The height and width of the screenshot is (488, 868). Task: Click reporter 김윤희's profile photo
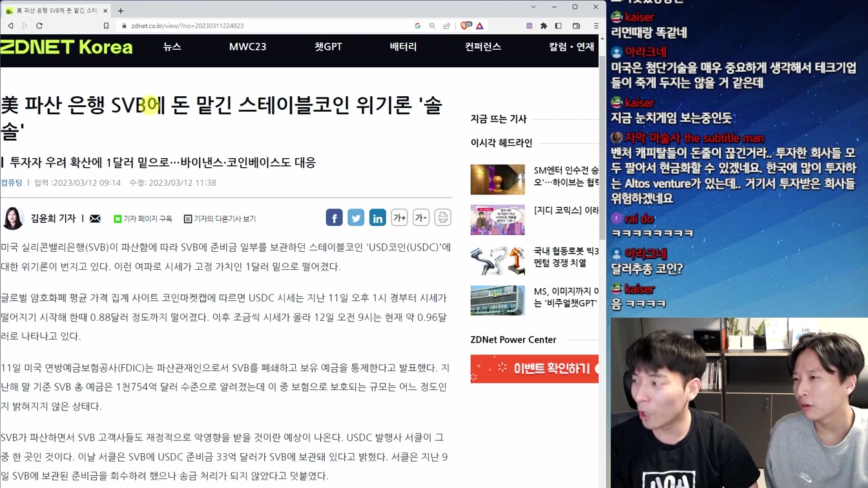coord(12,218)
